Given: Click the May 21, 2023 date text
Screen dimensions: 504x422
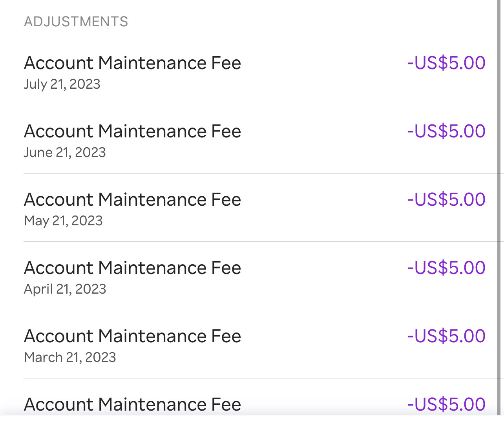Looking at the screenshot, I should [63, 221].
